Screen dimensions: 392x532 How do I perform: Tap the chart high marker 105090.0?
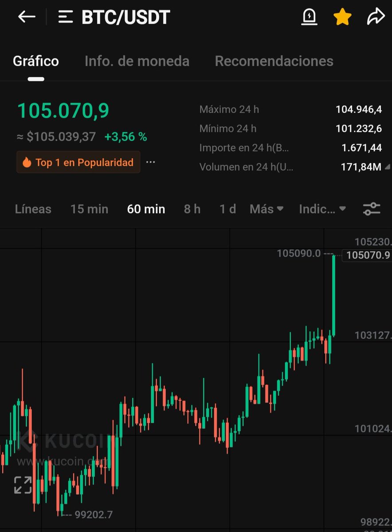[x=298, y=254]
